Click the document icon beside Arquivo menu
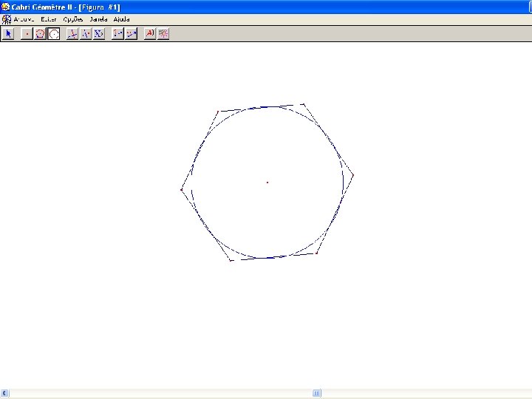Viewport: 532px width, 399px height. coord(6,19)
